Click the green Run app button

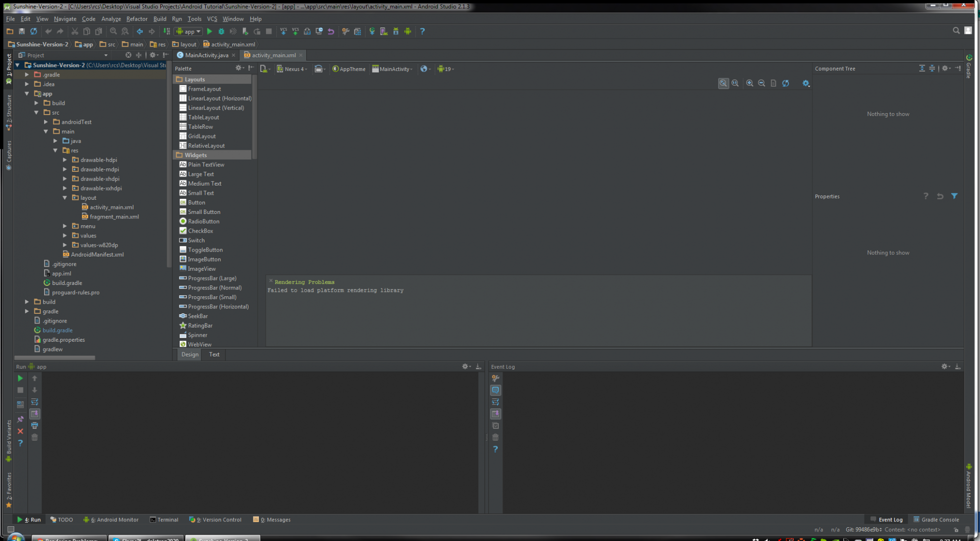(x=210, y=31)
